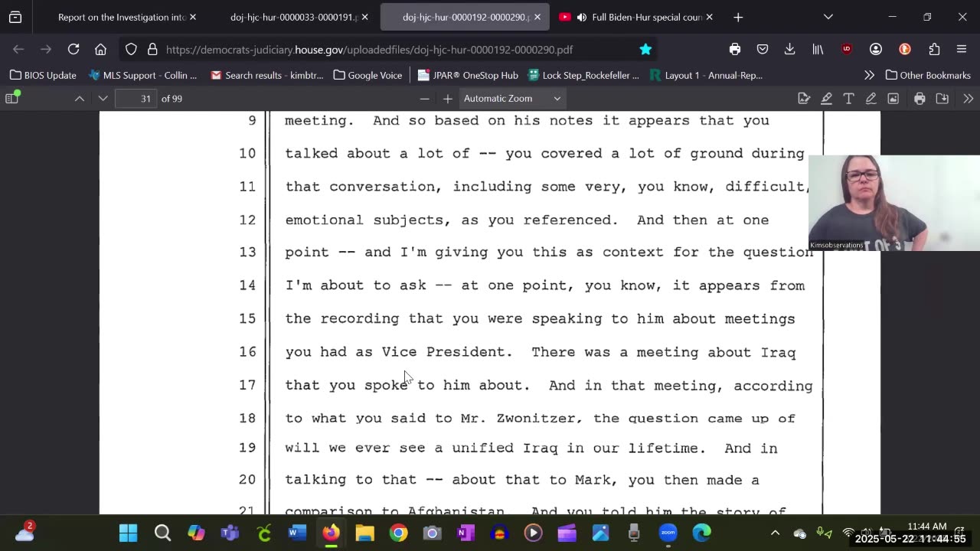Save the PDF from viewer toolbar
Image resolution: width=980 pixels, height=551 pixels.
pyautogui.click(x=942, y=98)
